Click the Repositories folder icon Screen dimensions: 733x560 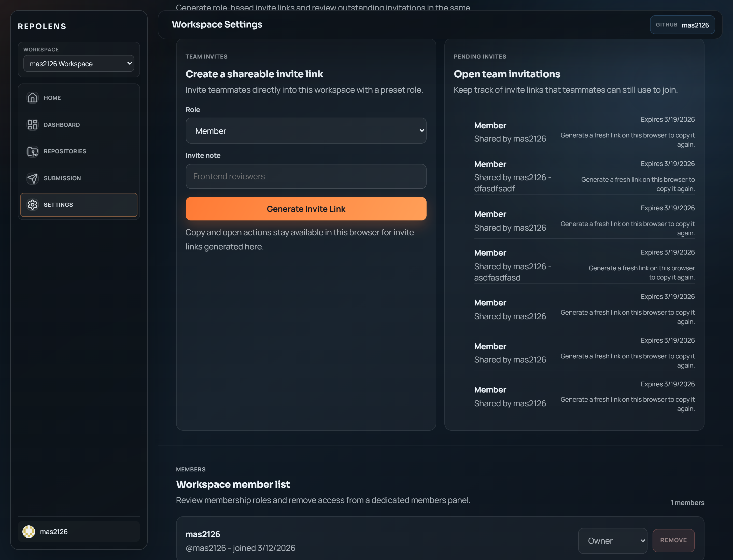click(32, 151)
